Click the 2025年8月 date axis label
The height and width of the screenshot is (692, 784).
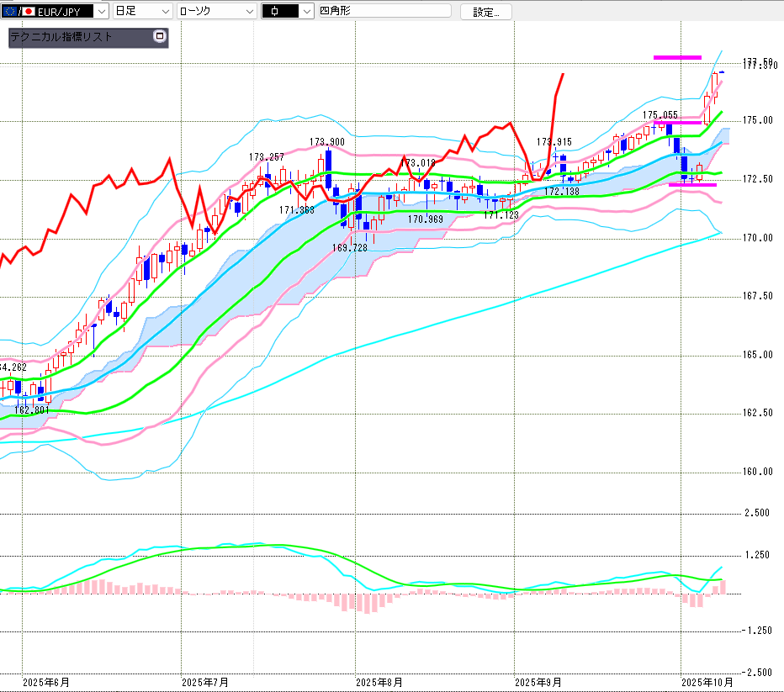pyautogui.click(x=379, y=682)
